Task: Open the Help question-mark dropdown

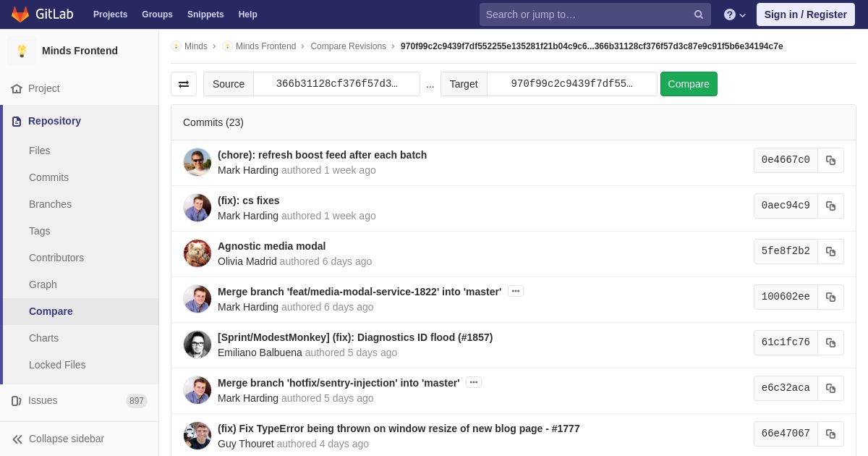Action: pos(735,14)
